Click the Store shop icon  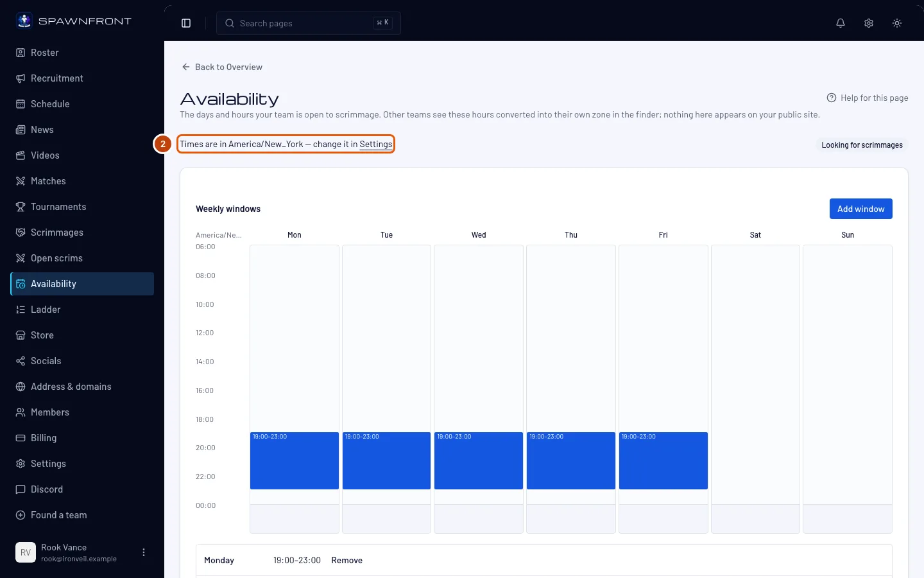(21, 335)
